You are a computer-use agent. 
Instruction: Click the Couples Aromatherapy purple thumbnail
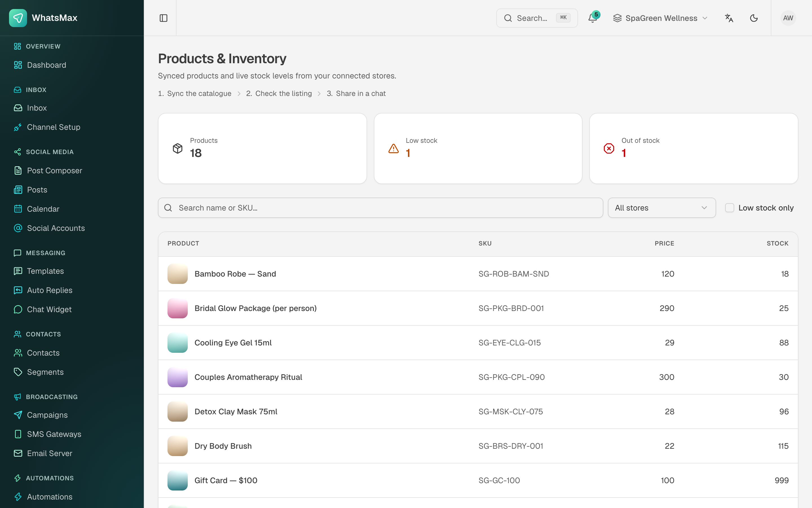178,377
